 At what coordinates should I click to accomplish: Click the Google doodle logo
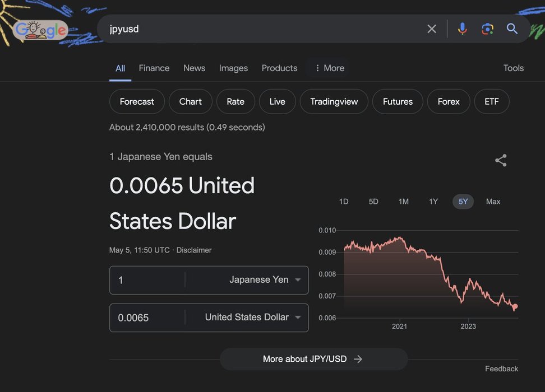pos(40,30)
